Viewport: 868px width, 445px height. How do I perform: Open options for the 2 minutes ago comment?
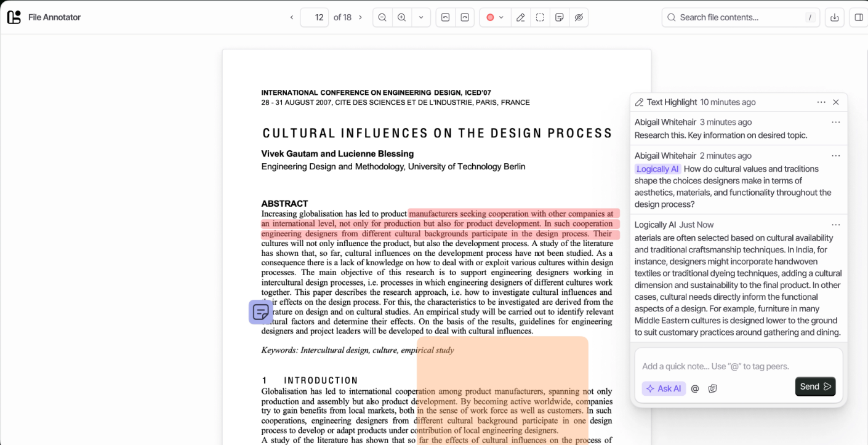tap(836, 156)
